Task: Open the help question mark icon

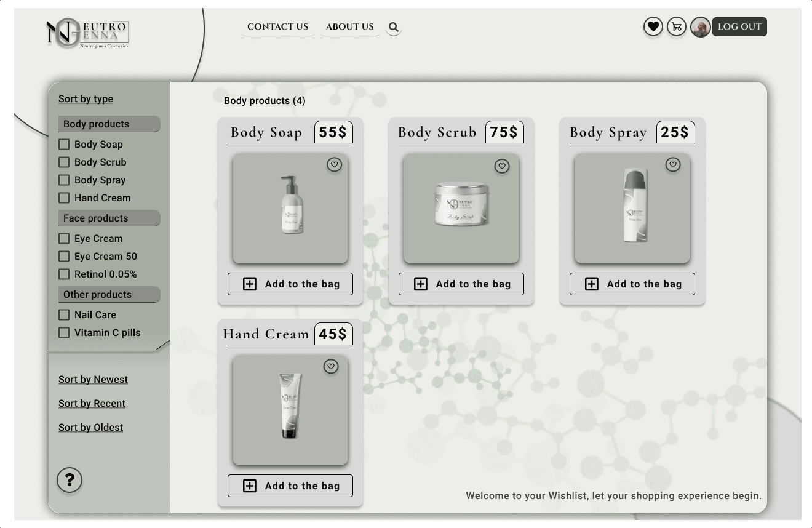Action: point(70,480)
